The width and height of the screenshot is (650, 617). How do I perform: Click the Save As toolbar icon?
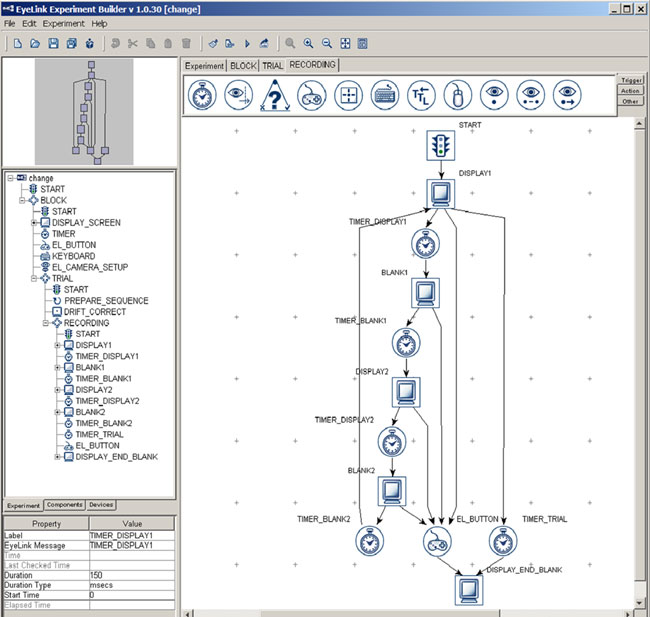(x=72, y=43)
